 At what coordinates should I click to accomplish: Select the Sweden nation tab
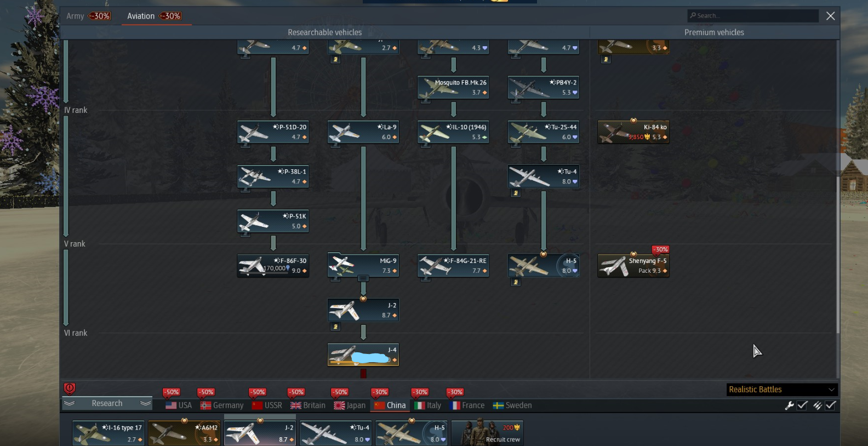[x=512, y=405]
